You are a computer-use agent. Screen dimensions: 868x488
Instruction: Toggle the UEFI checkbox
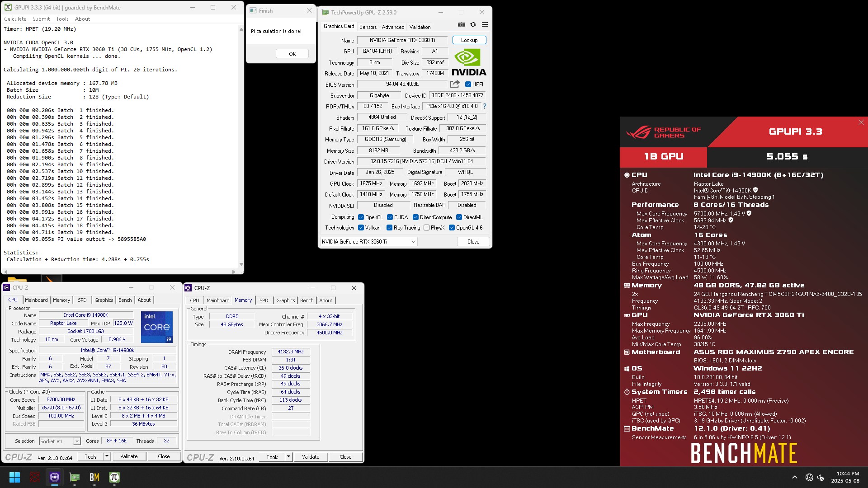tap(468, 84)
